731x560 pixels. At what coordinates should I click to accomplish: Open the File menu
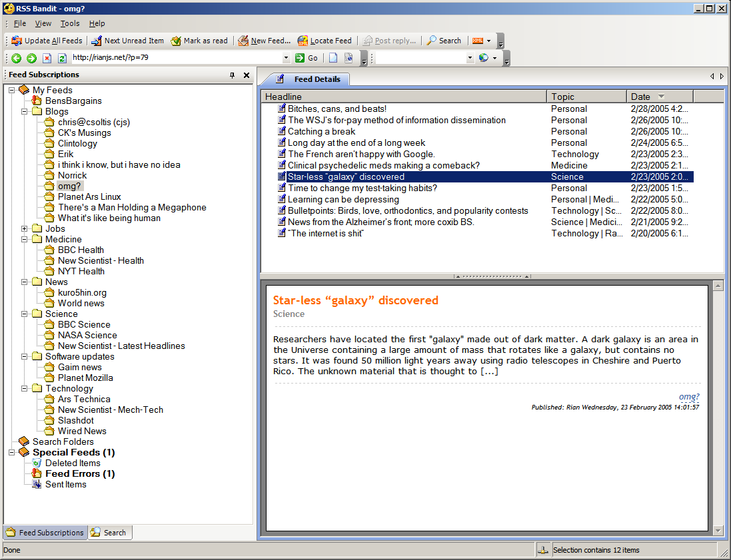19,23
